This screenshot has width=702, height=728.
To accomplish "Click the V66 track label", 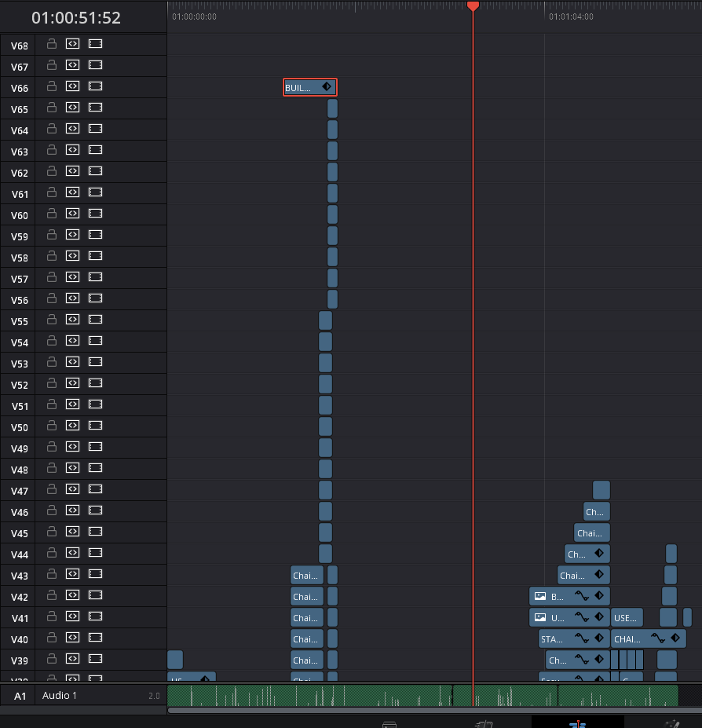I will (x=20, y=88).
